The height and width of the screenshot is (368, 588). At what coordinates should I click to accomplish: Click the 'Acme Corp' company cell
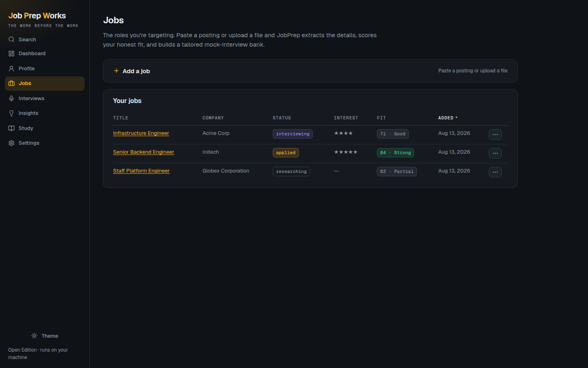click(x=216, y=133)
